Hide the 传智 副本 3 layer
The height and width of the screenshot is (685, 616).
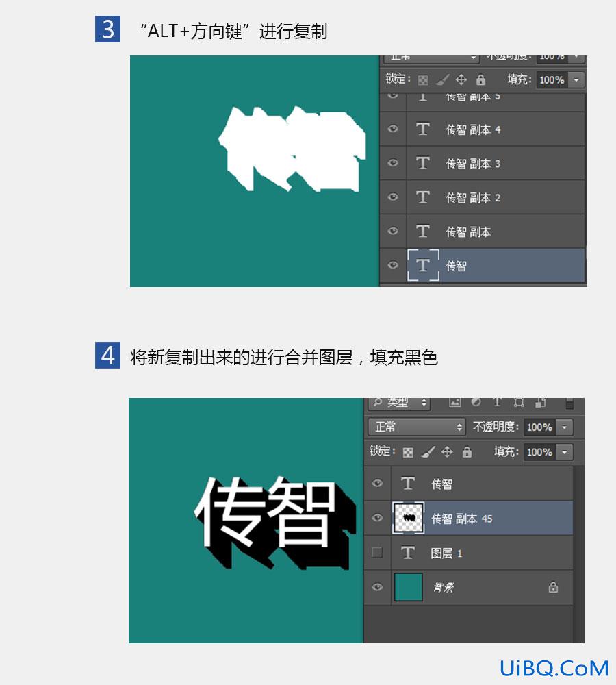click(393, 163)
